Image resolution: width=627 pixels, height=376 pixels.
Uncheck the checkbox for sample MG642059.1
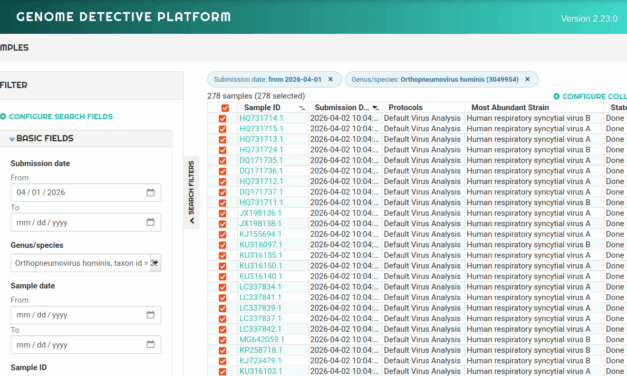tap(222, 340)
